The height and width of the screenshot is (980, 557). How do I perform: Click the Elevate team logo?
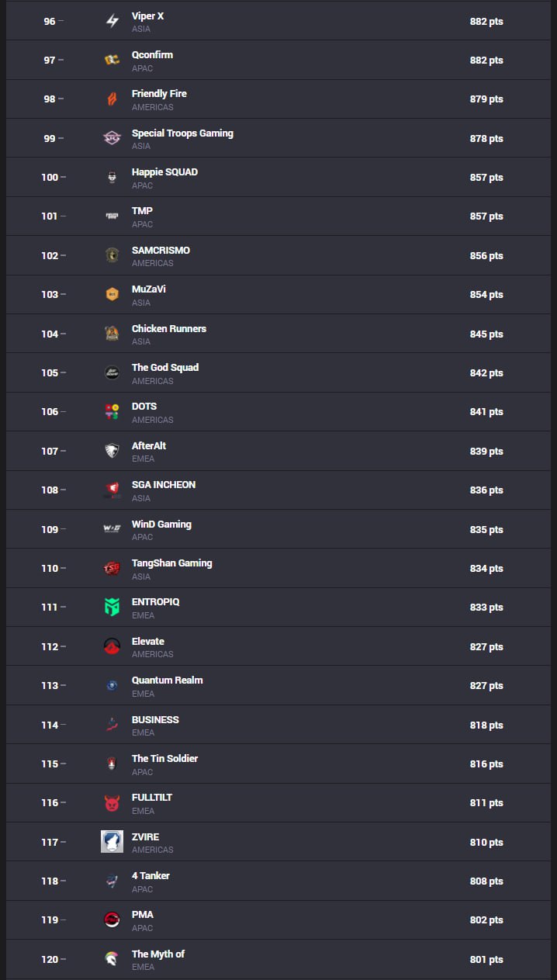tap(112, 646)
